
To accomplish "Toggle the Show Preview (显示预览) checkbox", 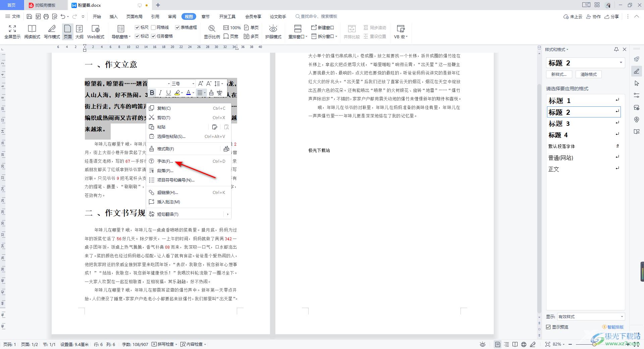I will [x=548, y=327].
